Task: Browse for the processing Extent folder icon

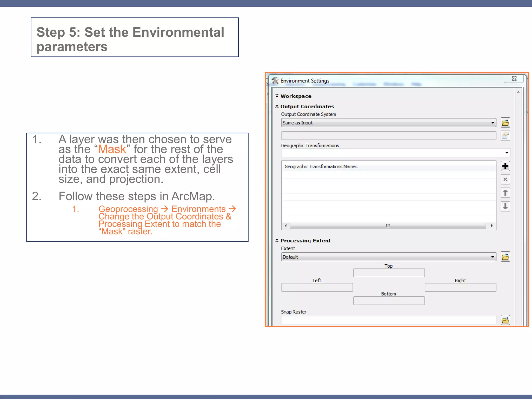Action: click(x=505, y=257)
